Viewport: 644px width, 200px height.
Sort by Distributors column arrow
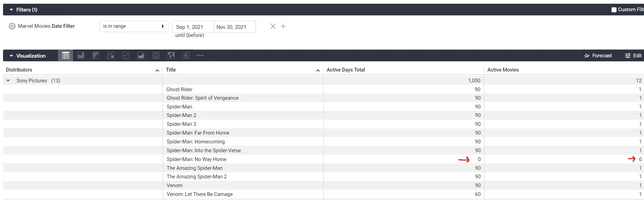[x=157, y=70]
